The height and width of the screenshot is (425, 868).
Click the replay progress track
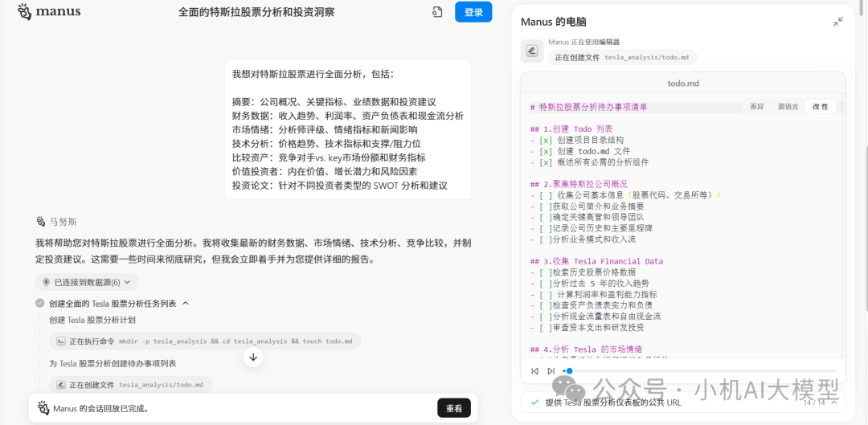tap(700, 370)
